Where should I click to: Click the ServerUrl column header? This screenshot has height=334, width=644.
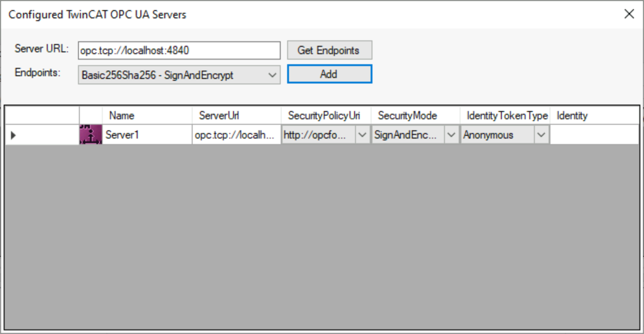pyautogui.click(x=237, y=116)
